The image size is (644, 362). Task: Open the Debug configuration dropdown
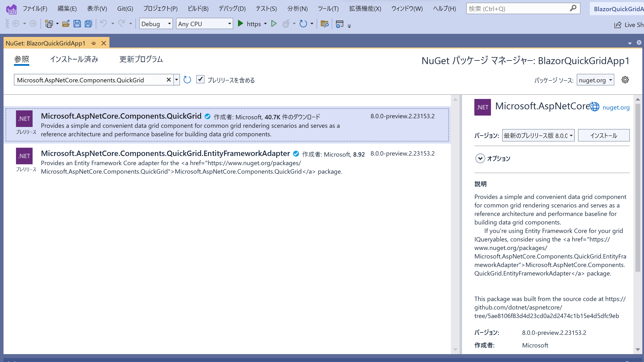(x=156, y=24)
